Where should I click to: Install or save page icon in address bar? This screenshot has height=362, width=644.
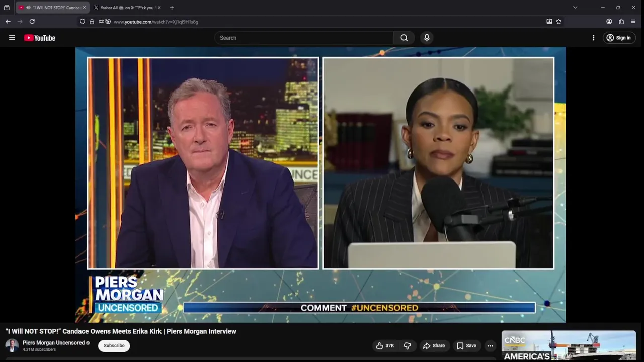tap(549, 22)
